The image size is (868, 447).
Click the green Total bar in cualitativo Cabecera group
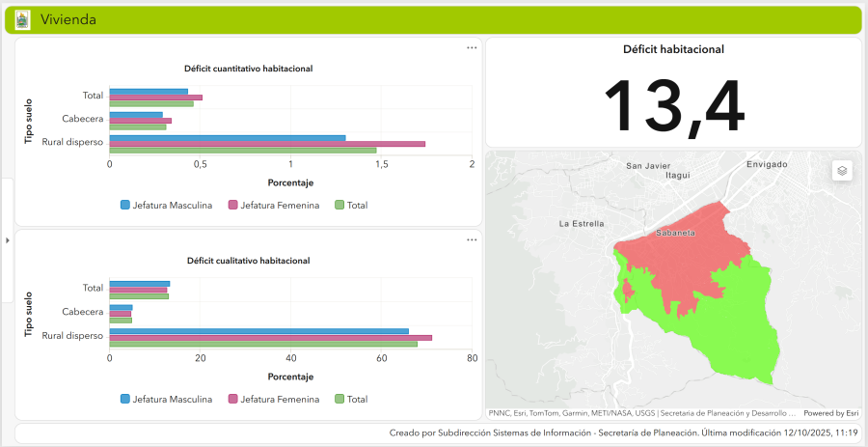pos(121,321)
